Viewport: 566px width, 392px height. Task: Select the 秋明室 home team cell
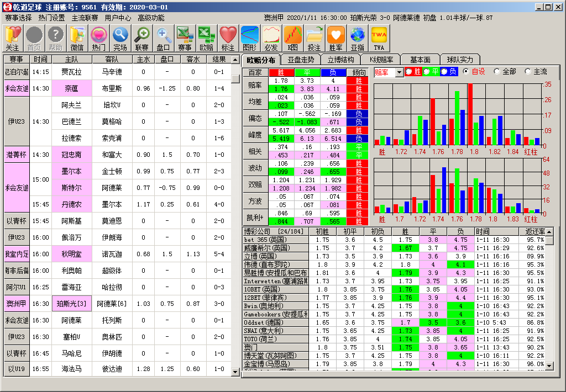point(71,254)
